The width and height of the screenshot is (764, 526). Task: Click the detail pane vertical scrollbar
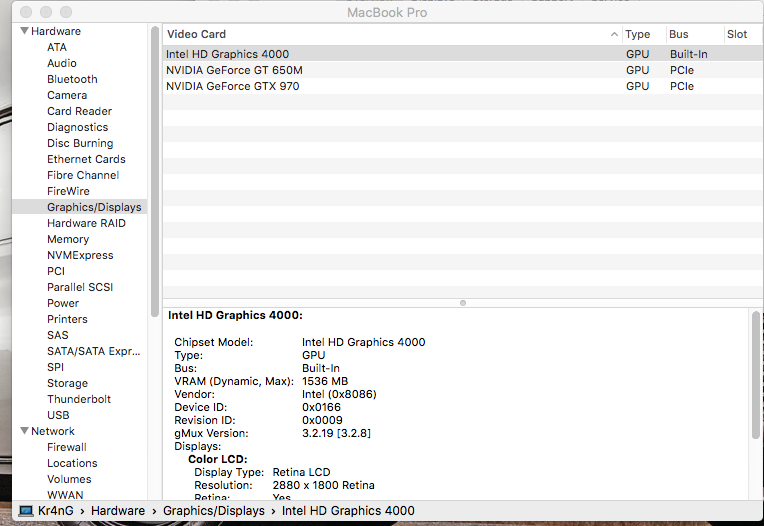tap(756, 375)
